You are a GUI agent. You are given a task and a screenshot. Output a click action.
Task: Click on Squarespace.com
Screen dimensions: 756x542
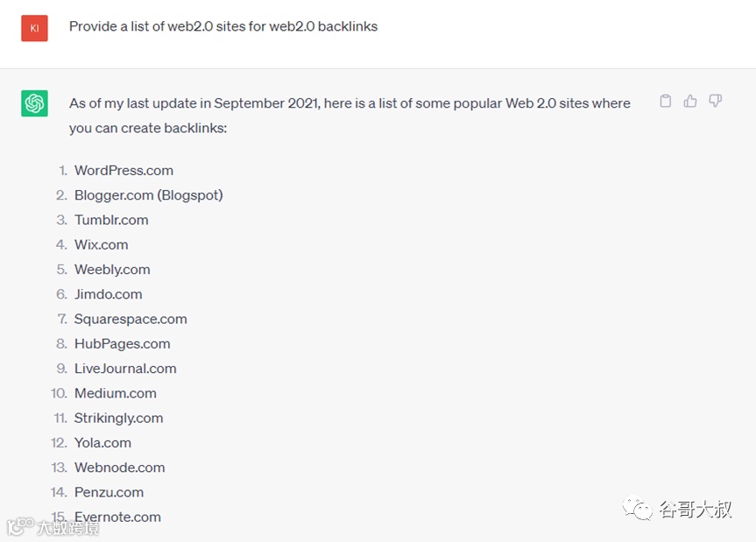pyautogui.click(x=131, y=319)
